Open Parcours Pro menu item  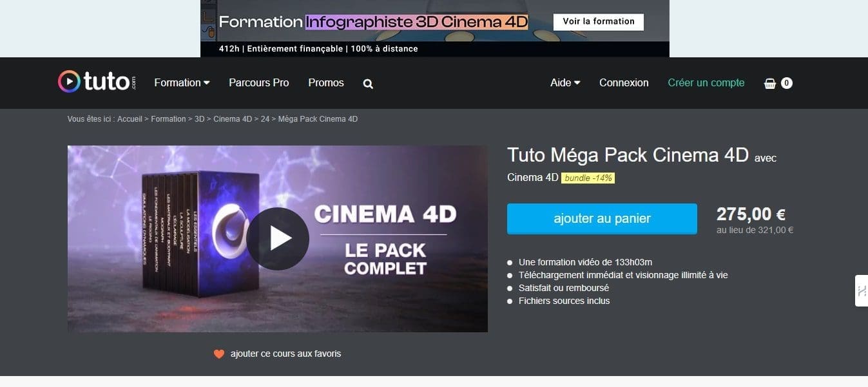[259, 82]
